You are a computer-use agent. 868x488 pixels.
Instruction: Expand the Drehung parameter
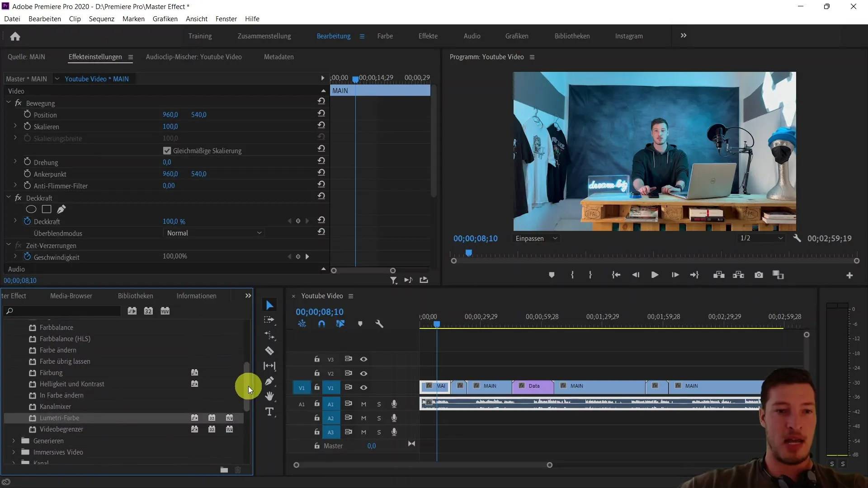[15, 161]
